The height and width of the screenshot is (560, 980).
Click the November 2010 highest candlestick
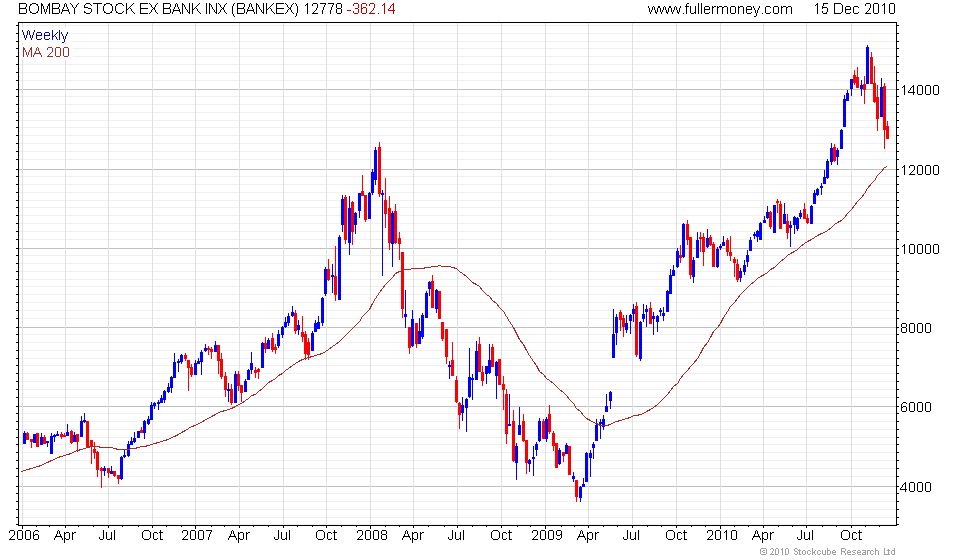(868, 65)
